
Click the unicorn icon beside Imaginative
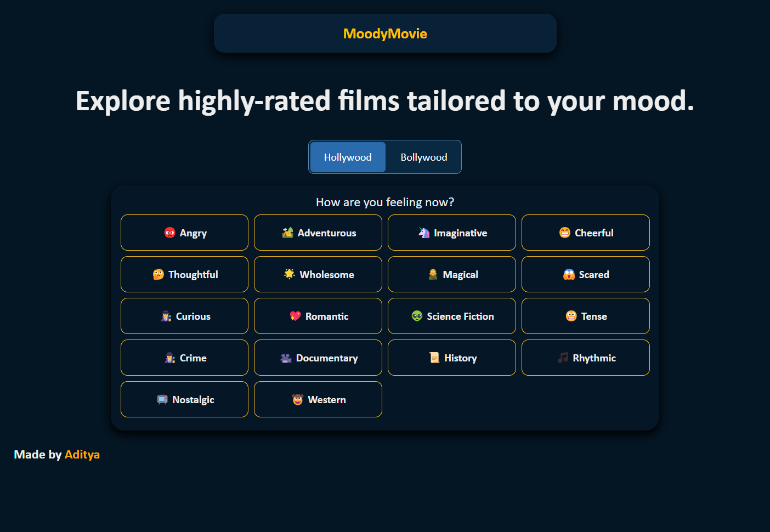click(x=424, y=233)
